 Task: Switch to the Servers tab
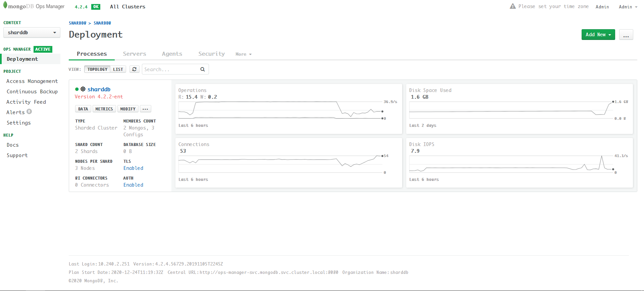(135, 54)
